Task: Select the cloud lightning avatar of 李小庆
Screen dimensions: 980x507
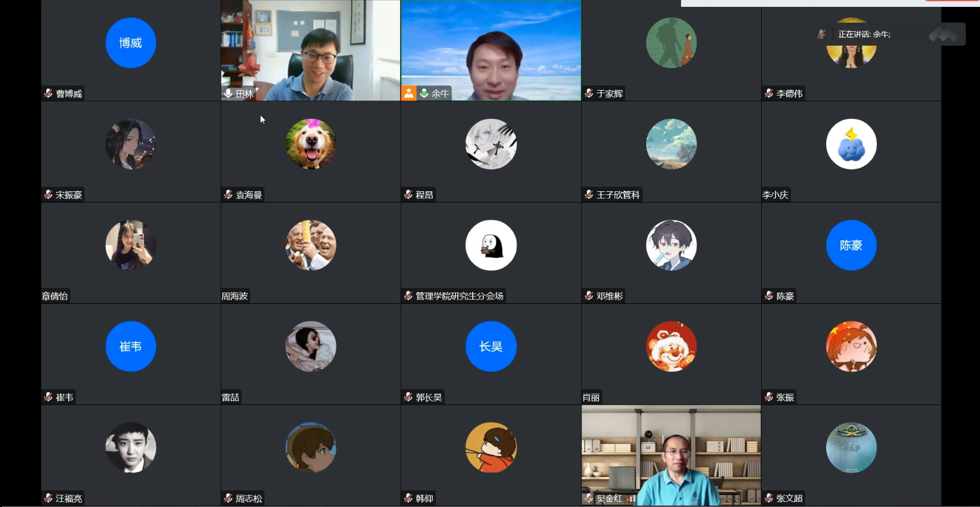Action: tap(851, 144)
